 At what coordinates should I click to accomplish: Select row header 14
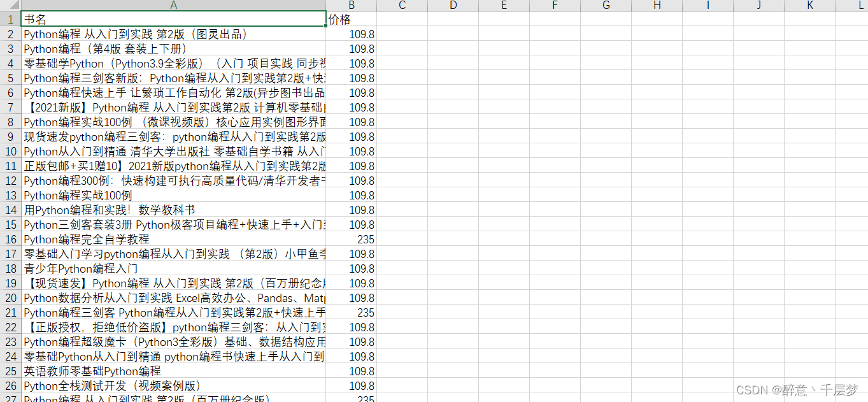coord(10,210)
